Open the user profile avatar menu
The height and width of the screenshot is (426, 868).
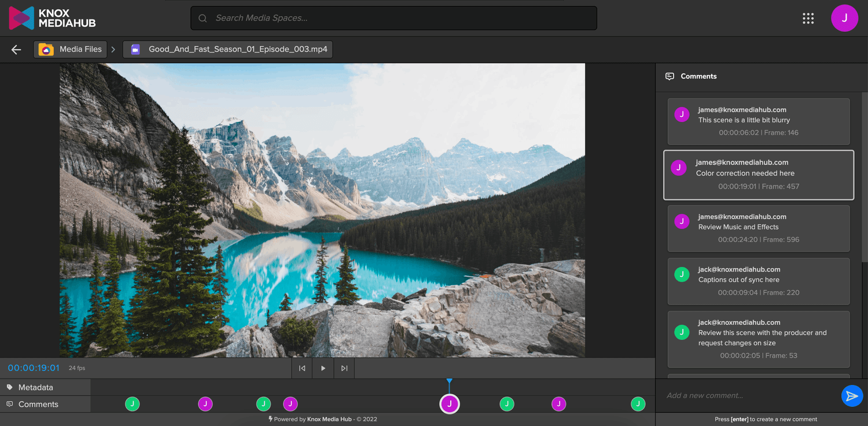point(844,18)
